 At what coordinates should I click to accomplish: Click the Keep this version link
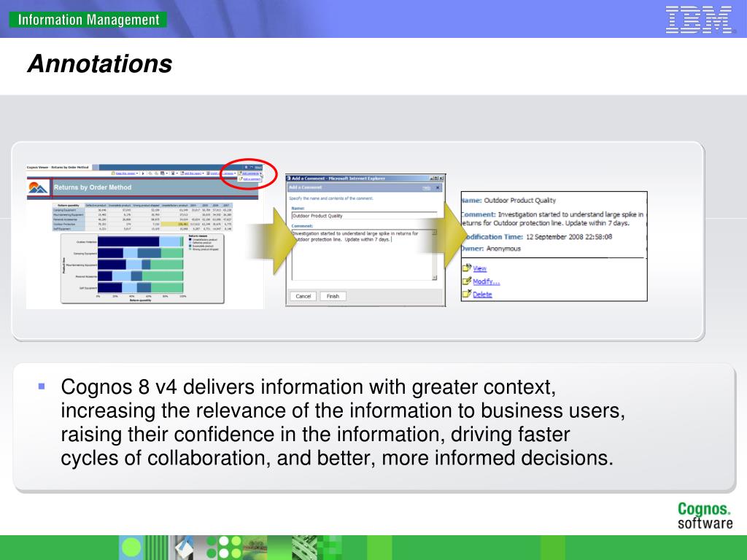tap(125, 174)
